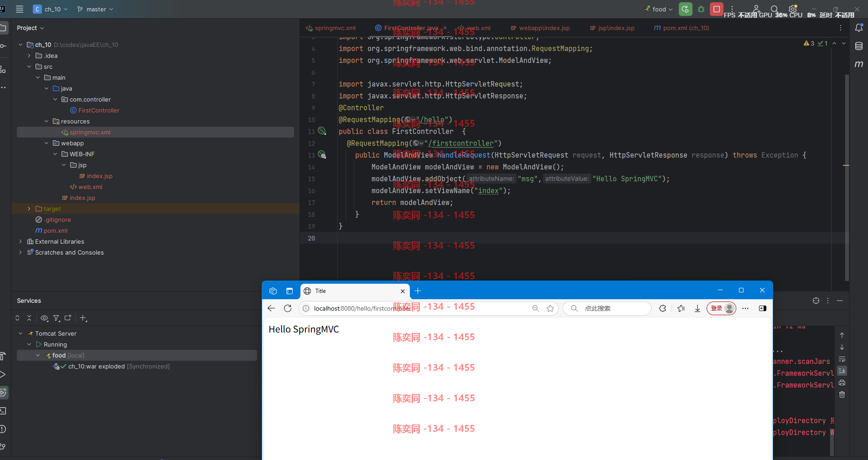The height and width of the screenshot is (460, 868).
Task: Open IDE notifications bell
Action: coord(859,28)
